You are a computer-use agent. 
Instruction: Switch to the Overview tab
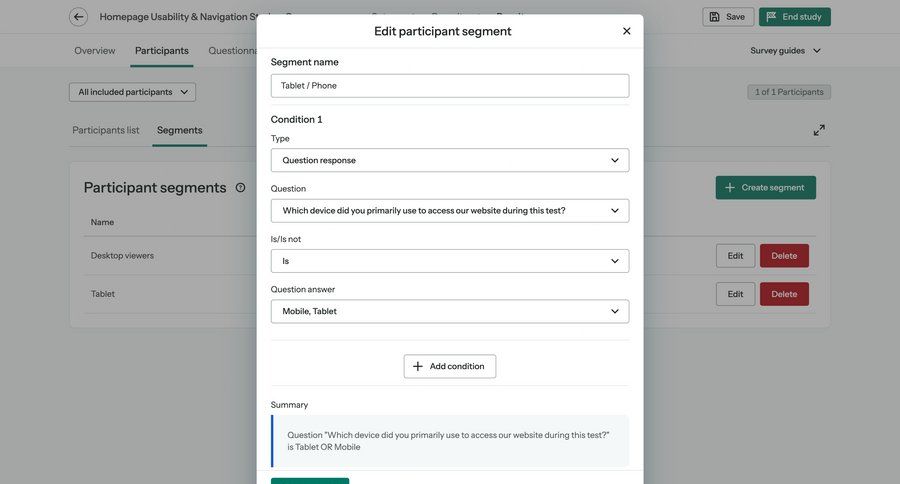(x=95, y=51)
